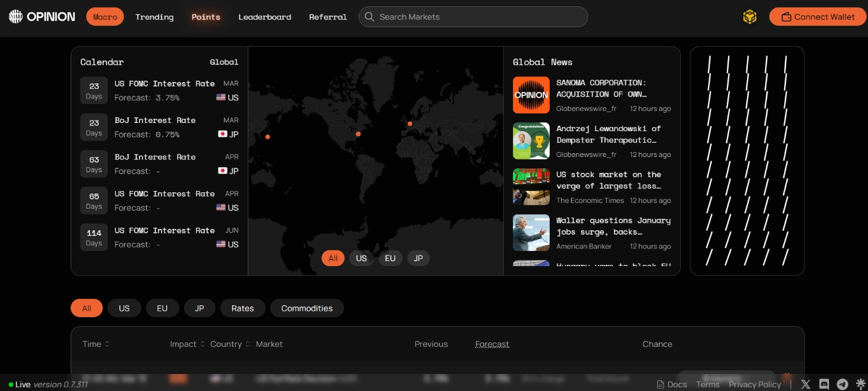Screen dimensions: 868x391
Task: Toggle the Commodities filter chip
Action: pos(306,308)
